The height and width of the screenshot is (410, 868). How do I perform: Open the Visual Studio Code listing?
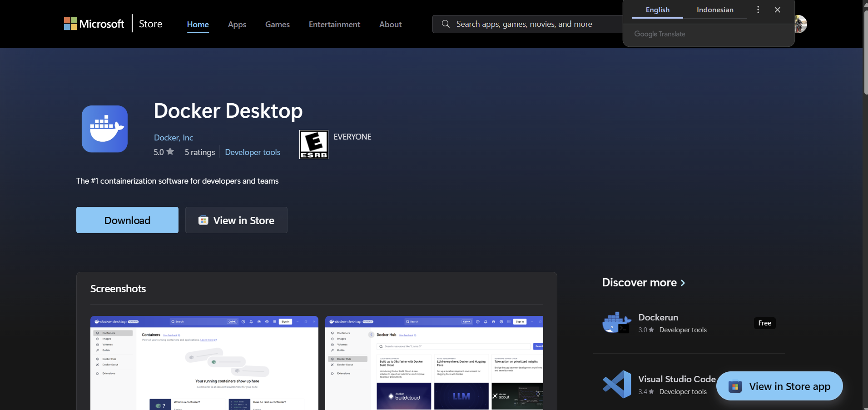click(x=677, y=379)
